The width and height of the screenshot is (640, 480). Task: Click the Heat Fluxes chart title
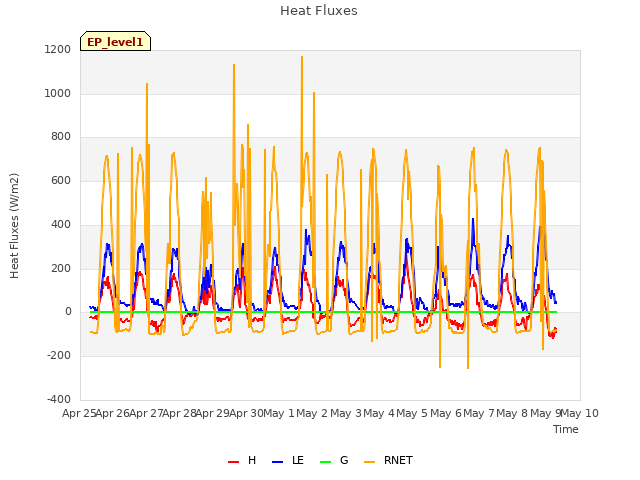point(319,11)
